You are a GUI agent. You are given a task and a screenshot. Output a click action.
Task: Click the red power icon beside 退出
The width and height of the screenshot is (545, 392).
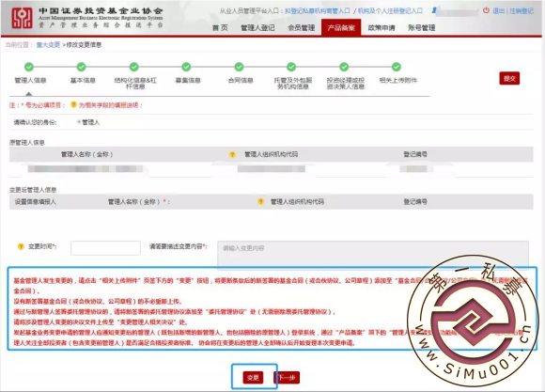click(486, 10)
